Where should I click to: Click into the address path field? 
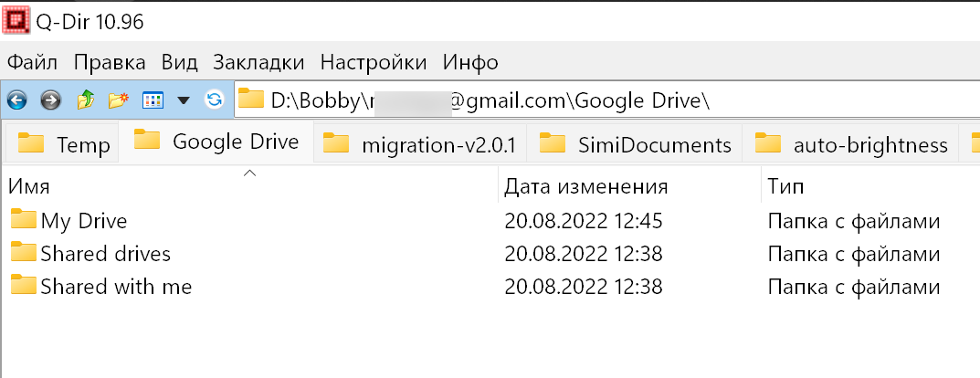pos(606,100)
